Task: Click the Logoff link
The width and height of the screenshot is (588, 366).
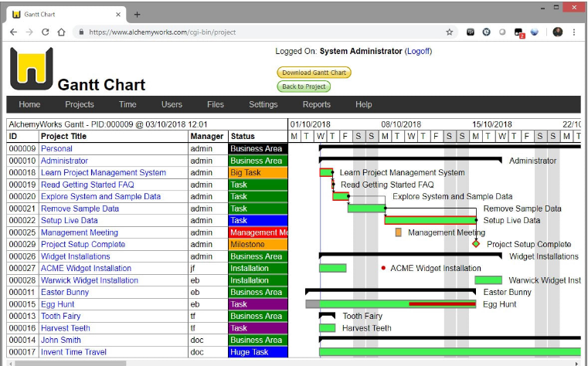Action: tap(418, 52)
